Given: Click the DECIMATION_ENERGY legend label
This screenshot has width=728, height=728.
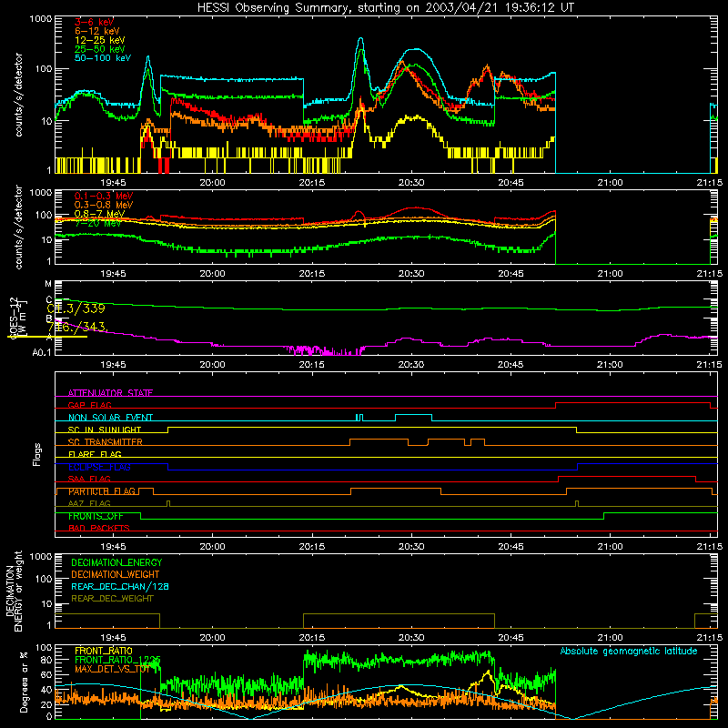Looking at the screenshot, I should pyautogui.click(x=116, y=562).
